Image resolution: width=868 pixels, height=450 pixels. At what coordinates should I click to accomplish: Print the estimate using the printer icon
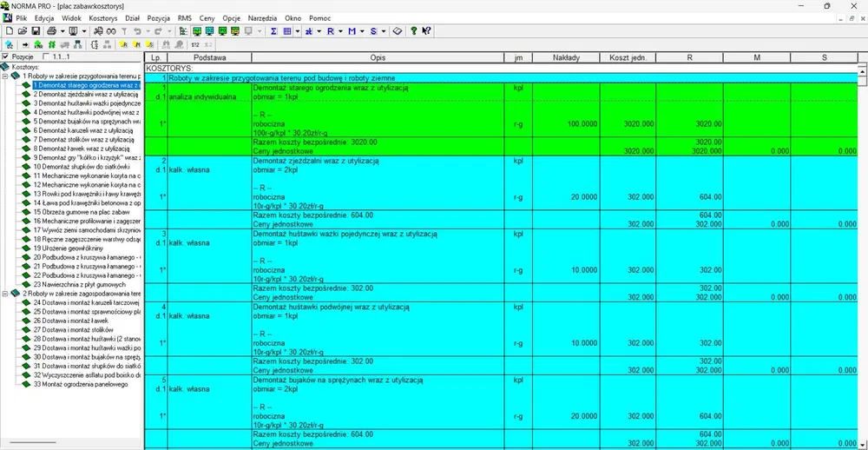(x=51, y=31)
